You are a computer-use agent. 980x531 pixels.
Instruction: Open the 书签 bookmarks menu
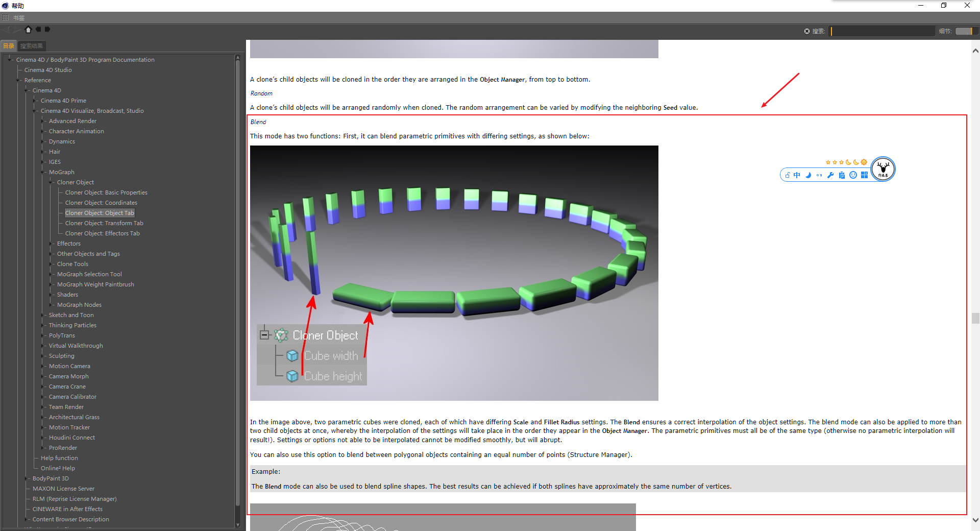18,18
